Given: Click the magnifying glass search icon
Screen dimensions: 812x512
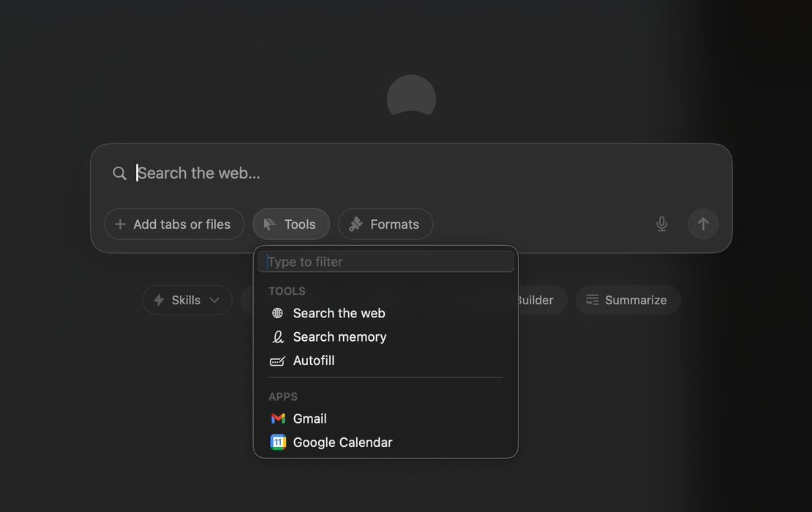Looking at the screenshot, I should [x=119, y=173].
